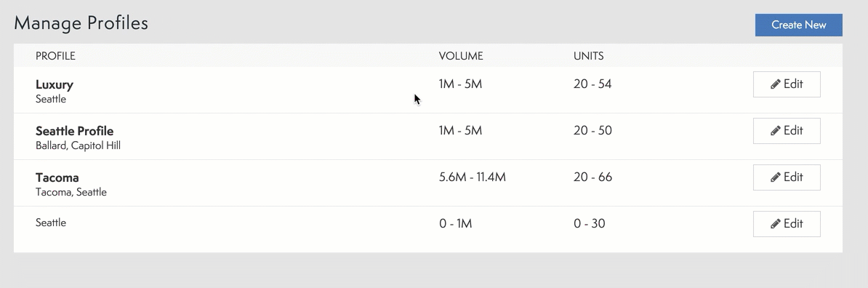Sort by the VOLUME column header

(461, 56)
